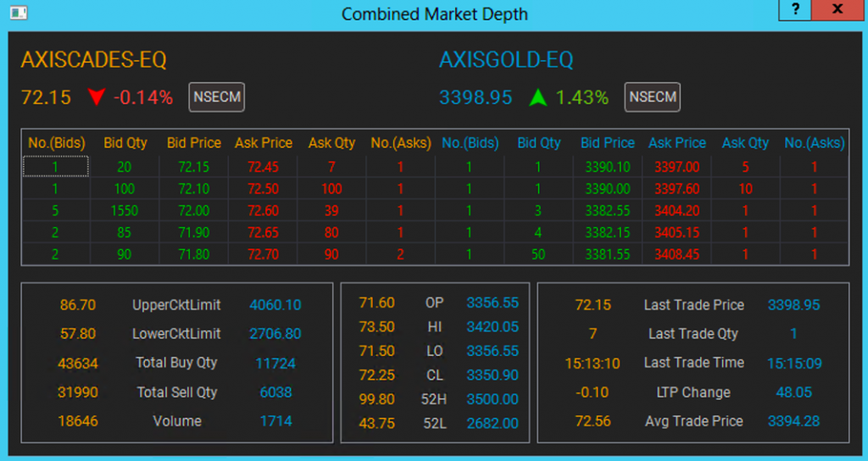The height and width of the screenshot is (461, 868).
Task: Select the AXISGOLD-EQ symbol title
Action: pos(506,59)
